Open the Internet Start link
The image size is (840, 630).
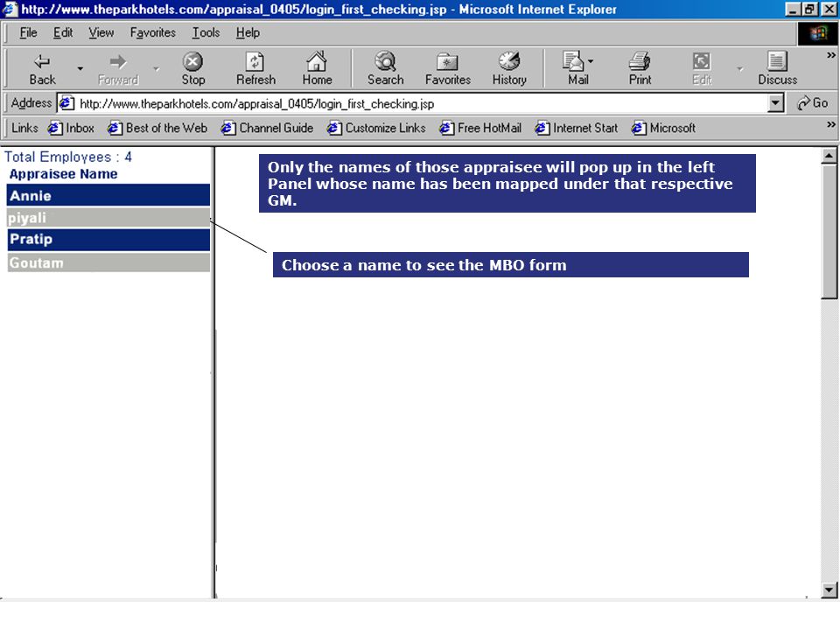[x=576, y=128]
